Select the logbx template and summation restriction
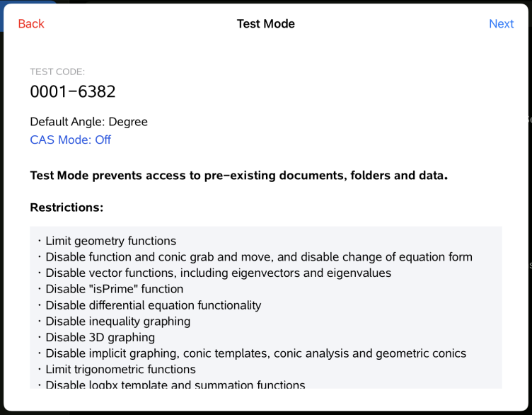Viewport: 532px width, 415px height. pos(175,385)
